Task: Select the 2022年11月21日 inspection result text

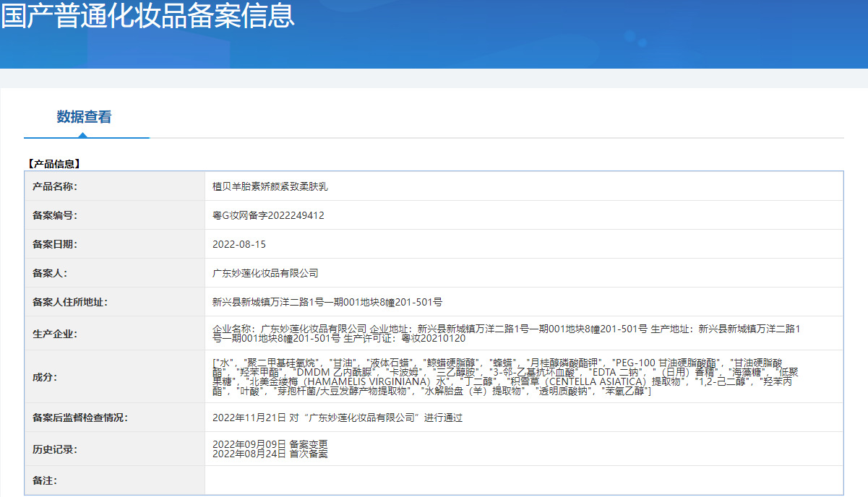Action: point(338,418)
